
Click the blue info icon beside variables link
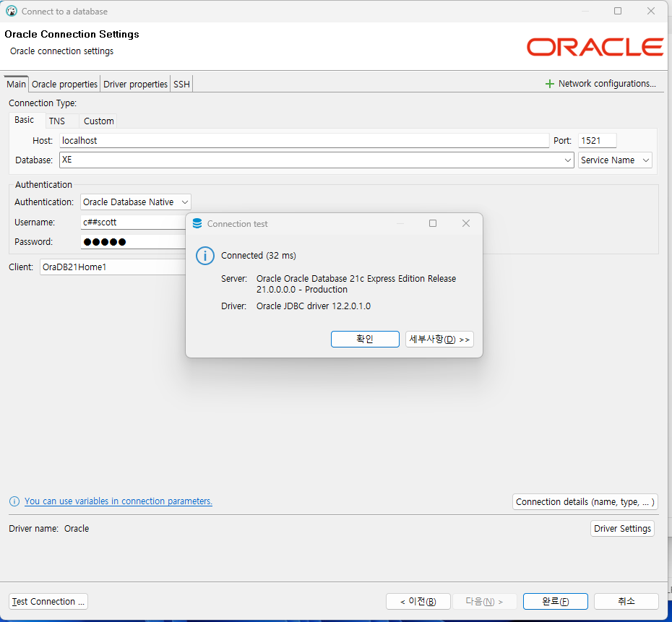click(14, 501)
